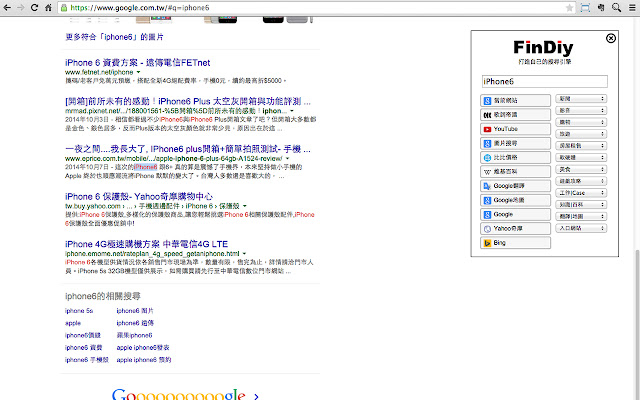Search with the 維基百科 Wikipedia button
The width and height of the screenshot is (640, 400).
pyautogui.click(x=516, y=171)
